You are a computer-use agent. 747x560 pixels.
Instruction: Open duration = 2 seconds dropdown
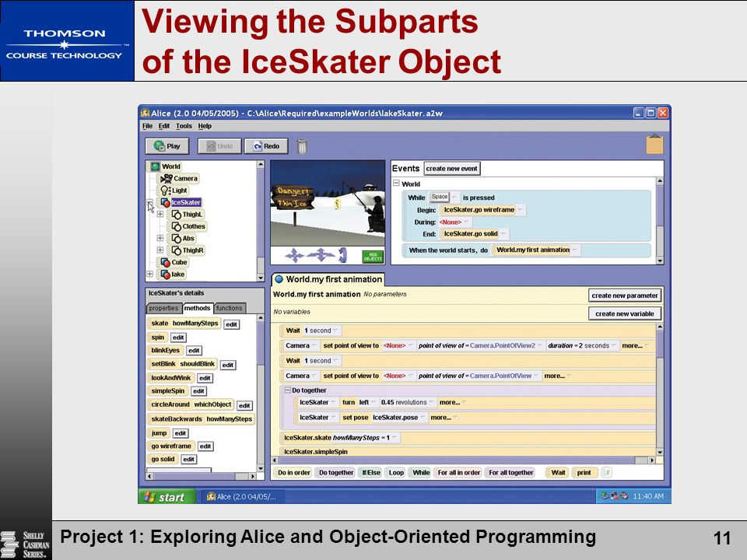(614, 345)
